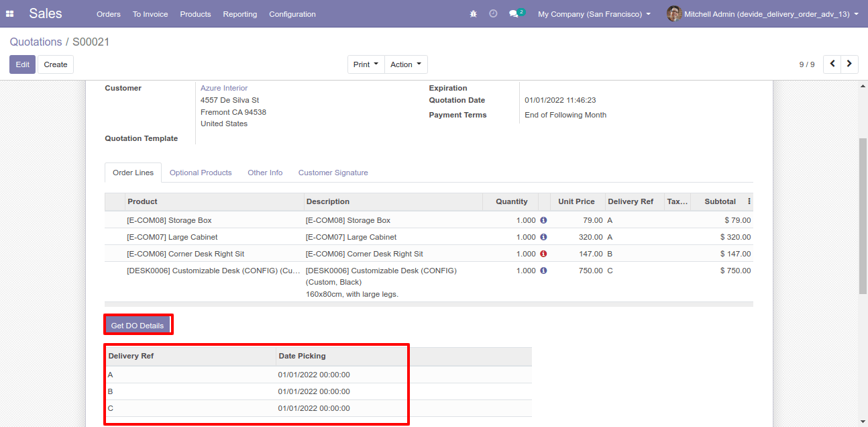Open the apps grid menu icon

click(x=10, y=14)
